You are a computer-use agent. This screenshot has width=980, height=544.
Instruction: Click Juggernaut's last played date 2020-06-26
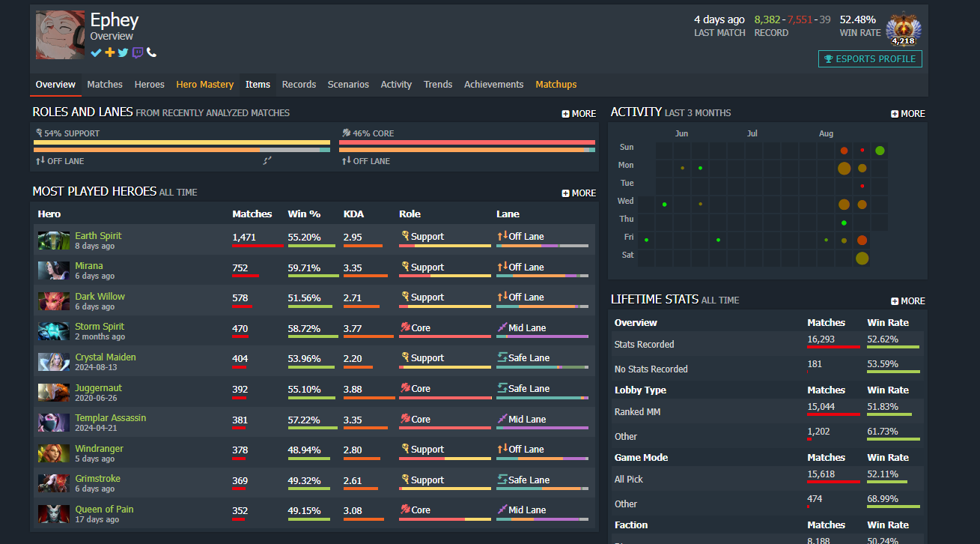pos(96,398)
